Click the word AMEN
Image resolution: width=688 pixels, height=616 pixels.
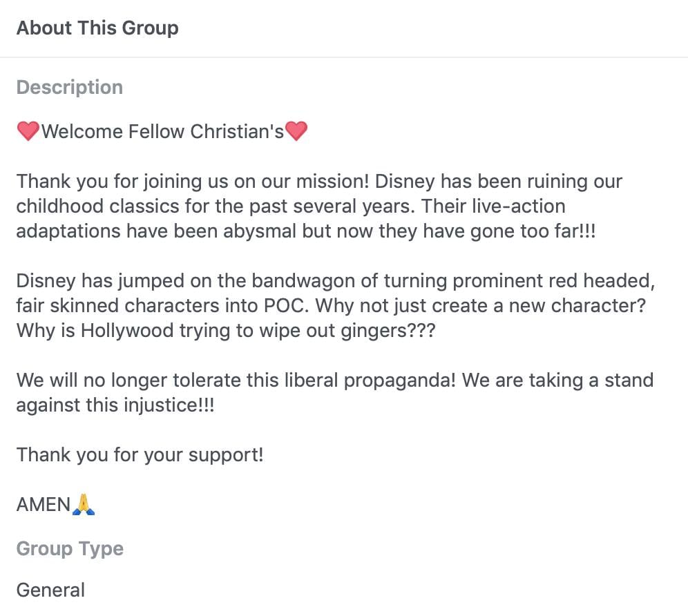click(x=44, y=505)
